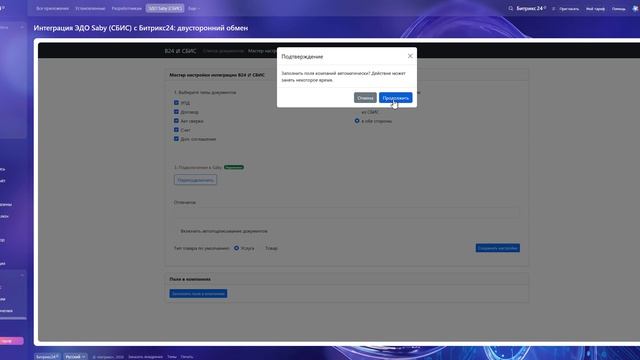The width and height of the screenshot is (640, 360).
Task: Click the blue Продолжить button in the dialog
Action: pos(395,98)
